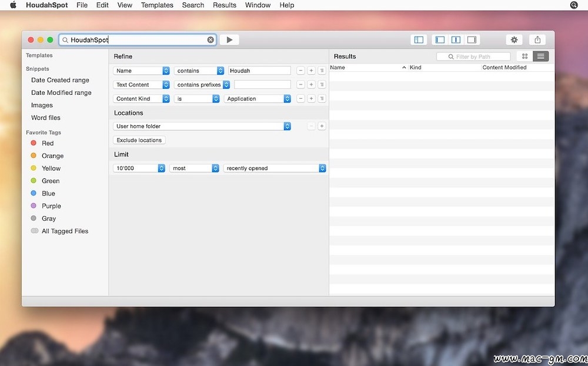Viewport: 588px width, 366px height.
Task: Clear the HoudahSpot search field text
Action: [211, 40]
